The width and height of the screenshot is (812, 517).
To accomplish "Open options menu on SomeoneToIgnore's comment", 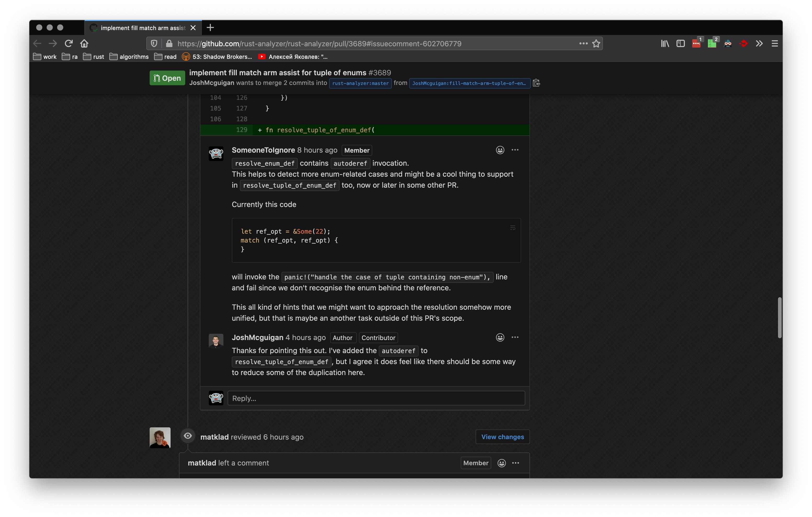I will (x=515, y=150).
